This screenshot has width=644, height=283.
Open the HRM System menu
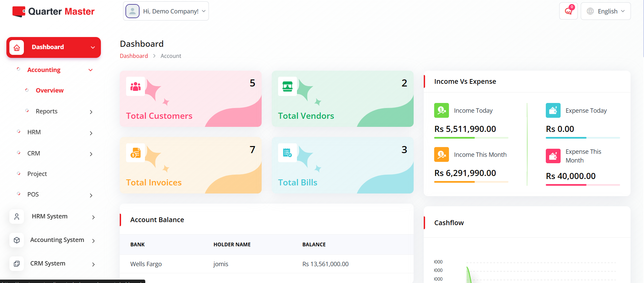point(49,216)
